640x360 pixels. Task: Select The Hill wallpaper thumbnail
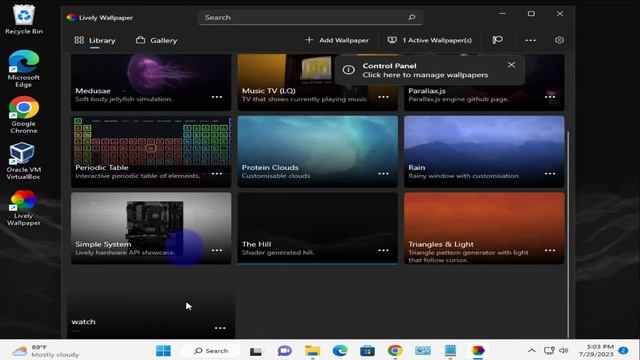(x=317, y=228)
